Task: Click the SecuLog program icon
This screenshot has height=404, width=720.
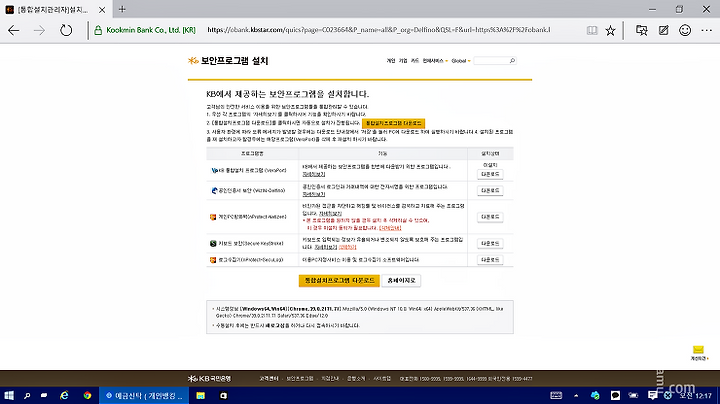Action: 213,260
